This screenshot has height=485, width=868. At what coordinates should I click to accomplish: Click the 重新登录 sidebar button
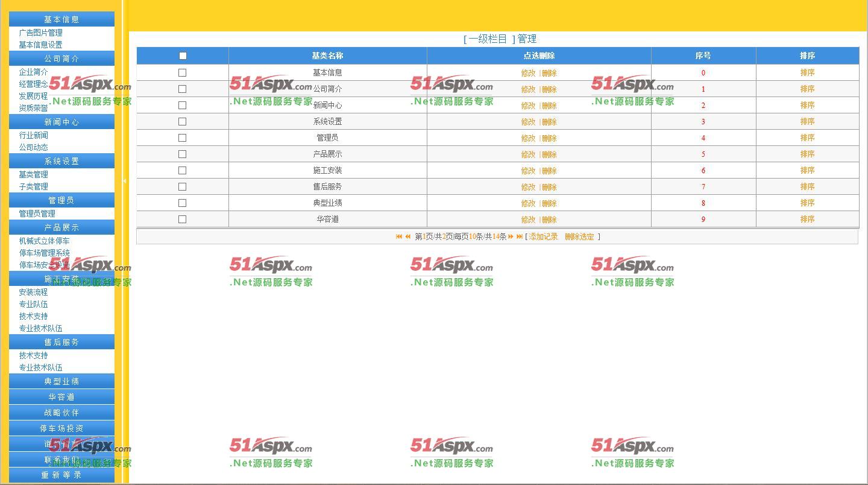click(x=61, y=475)
